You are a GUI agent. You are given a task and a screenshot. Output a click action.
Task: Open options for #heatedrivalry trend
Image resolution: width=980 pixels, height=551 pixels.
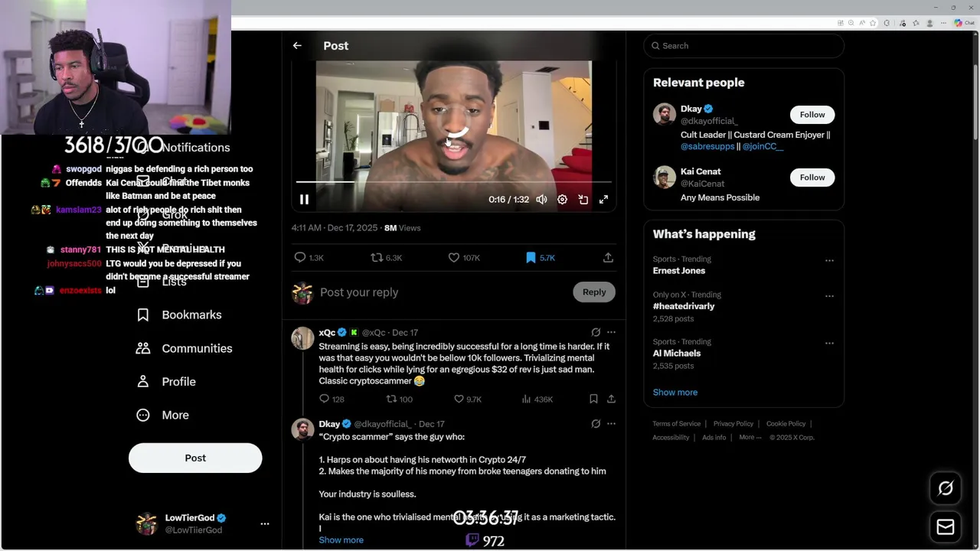pos(829,296)
